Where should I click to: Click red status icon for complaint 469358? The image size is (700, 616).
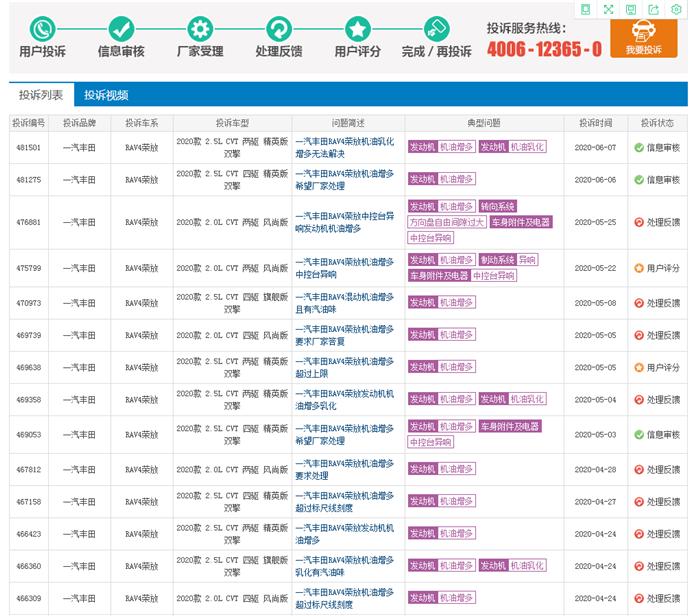point(639,400)
